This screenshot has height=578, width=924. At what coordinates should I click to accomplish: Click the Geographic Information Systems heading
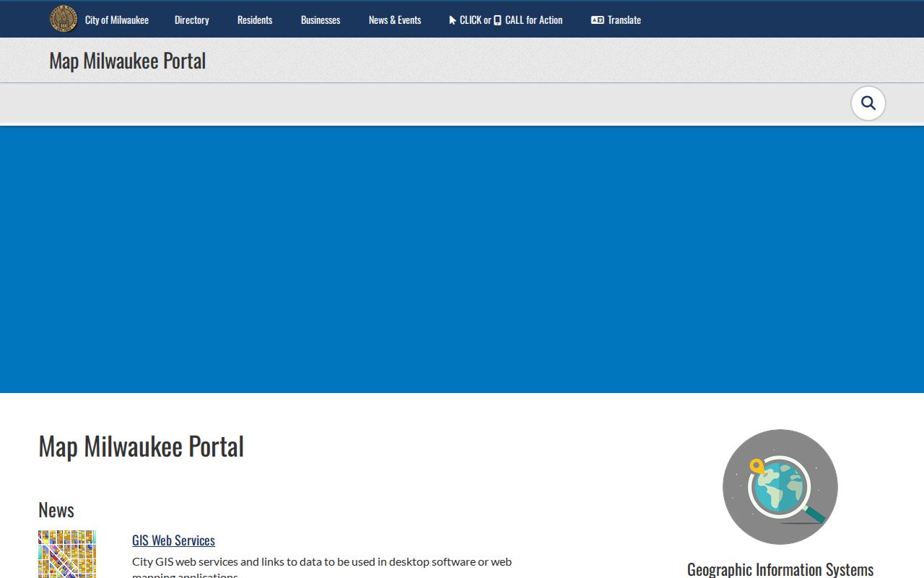point(780,569)
